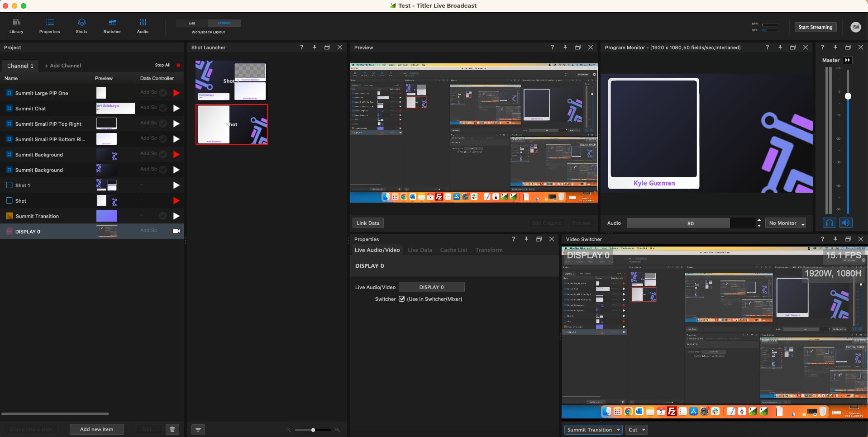868x437 pixels.
Task: Switch to the Cache List tab
Action: point(453,250)
